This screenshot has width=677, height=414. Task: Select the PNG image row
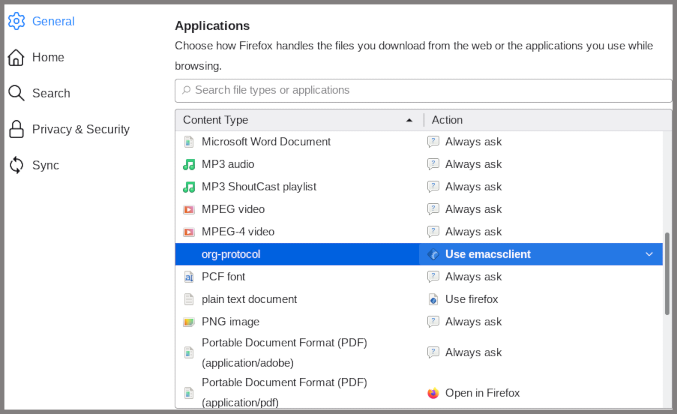point(419,322)
